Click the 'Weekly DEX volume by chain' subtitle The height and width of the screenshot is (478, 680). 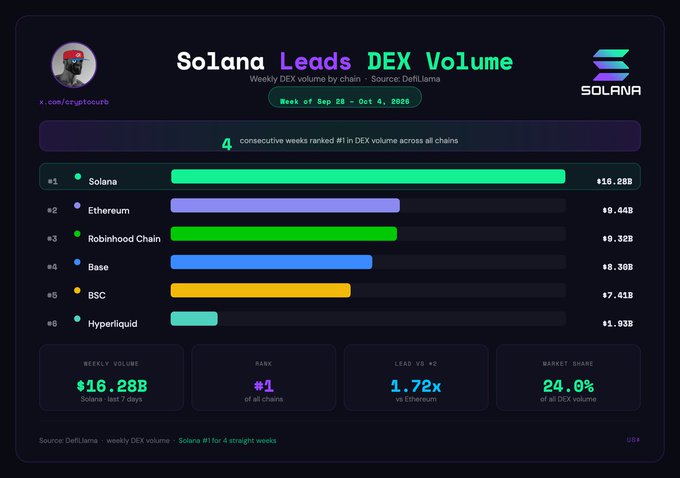[x=305, y=79]
